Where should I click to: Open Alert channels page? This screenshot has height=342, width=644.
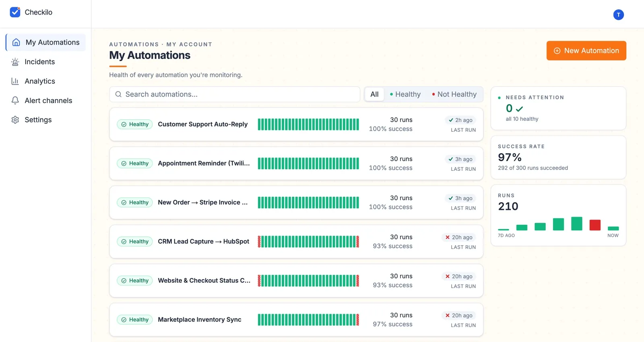pos(45,100)
